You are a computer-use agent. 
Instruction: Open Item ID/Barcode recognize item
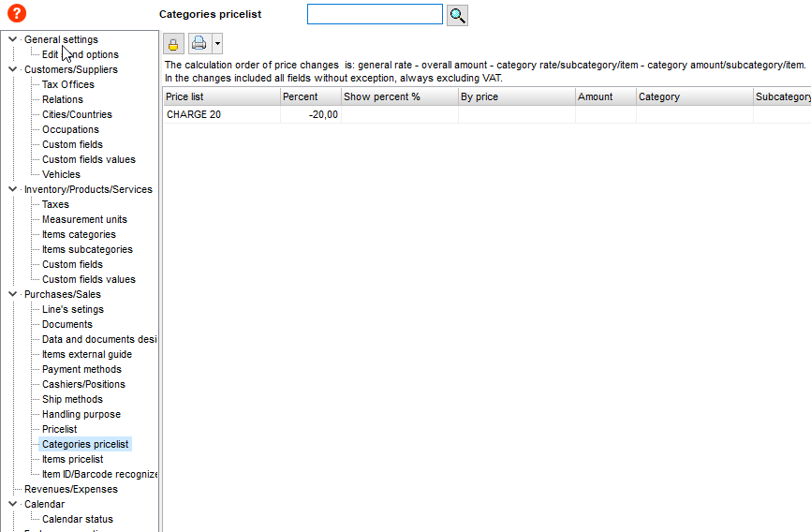[x=99, y=475]
